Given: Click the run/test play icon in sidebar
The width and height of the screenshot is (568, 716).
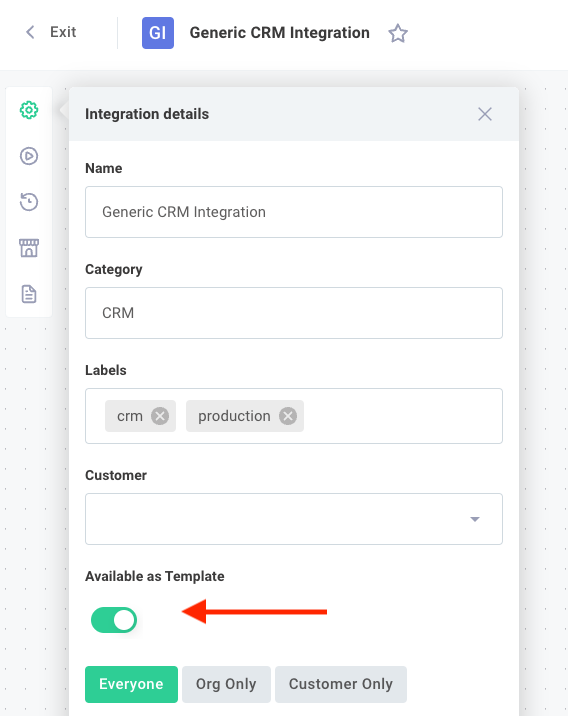Looking at the screenshot, I should coord(29,156).
